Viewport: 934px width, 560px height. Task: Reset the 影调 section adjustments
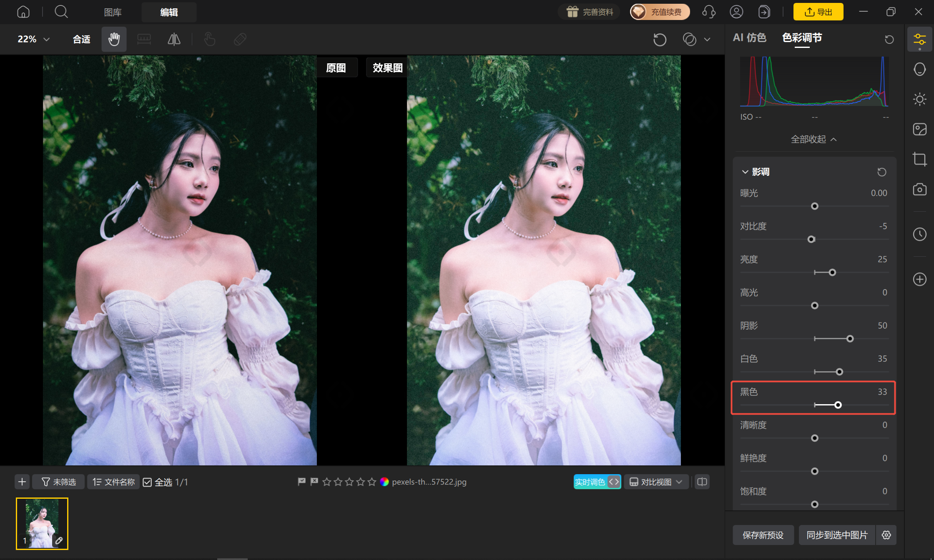pos(881,172)
